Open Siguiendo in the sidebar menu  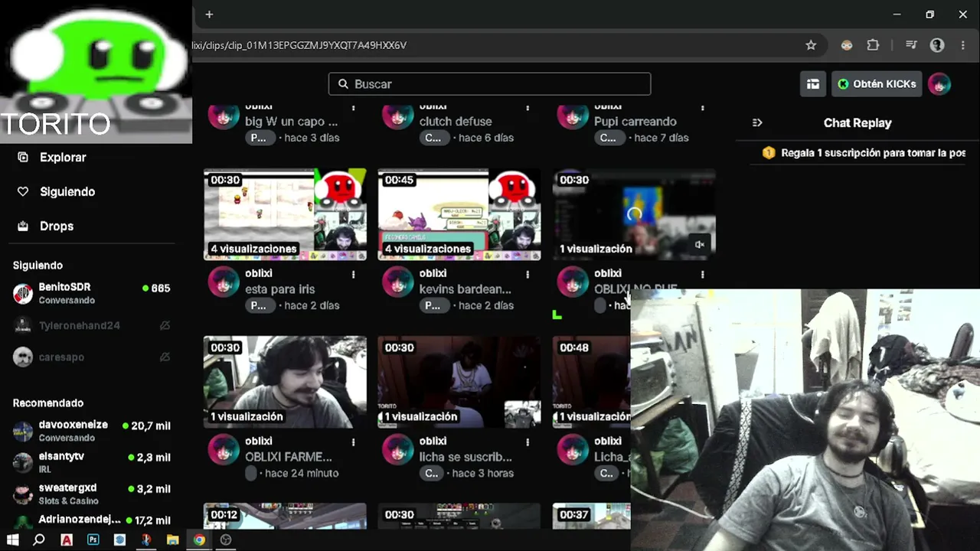pyautogui.click(x=67, y=191)
